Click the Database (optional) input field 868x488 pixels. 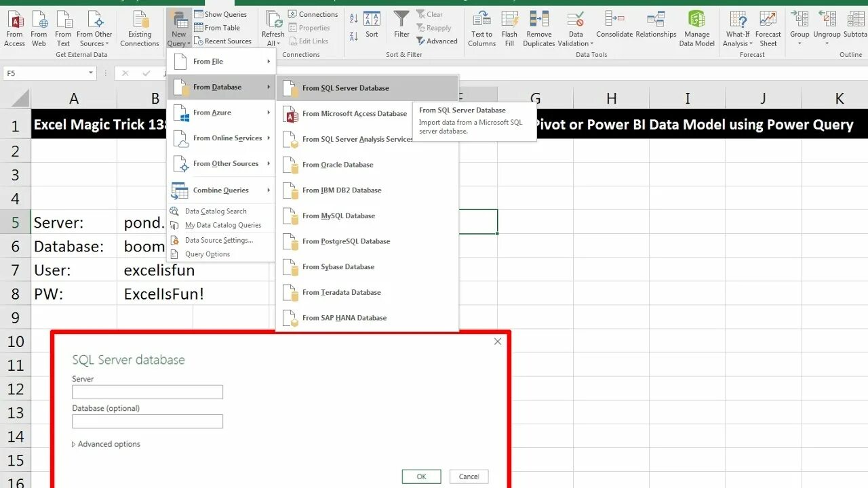pos(147,421)
